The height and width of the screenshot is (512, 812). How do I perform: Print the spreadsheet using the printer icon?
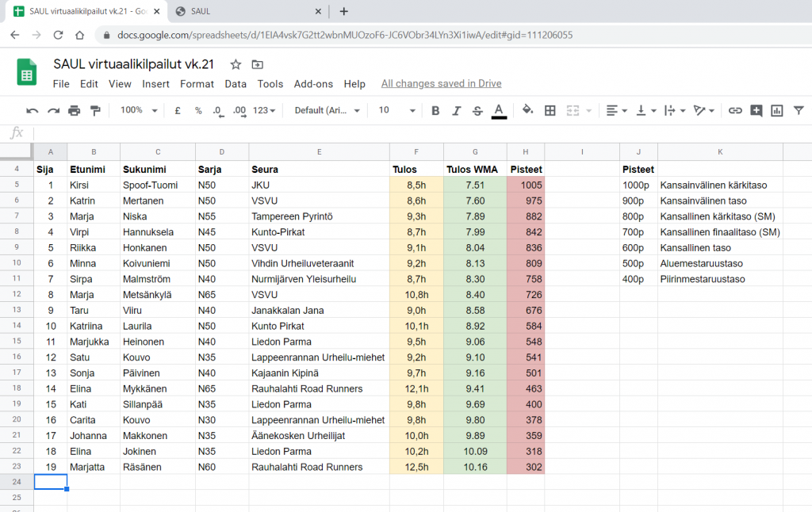(x=74, y=111)
